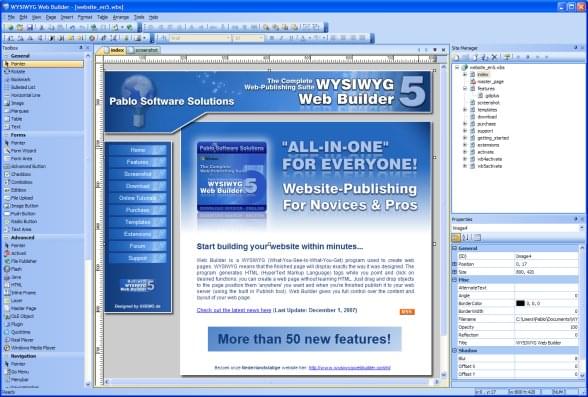Viewport: 588px width, 397px height.
Task: Click the Download navigation button on page
Action: pyautogui.click(x=138, y=186)
